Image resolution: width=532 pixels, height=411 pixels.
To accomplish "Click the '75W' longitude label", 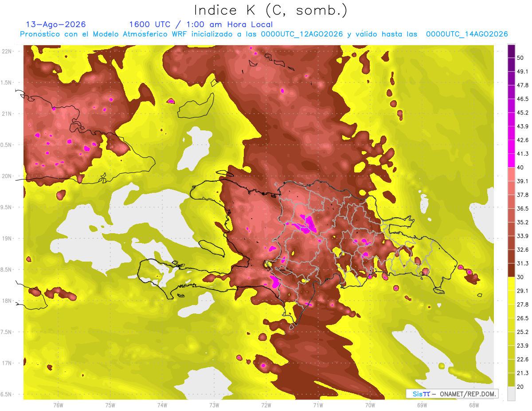I will tap(110, 405).
